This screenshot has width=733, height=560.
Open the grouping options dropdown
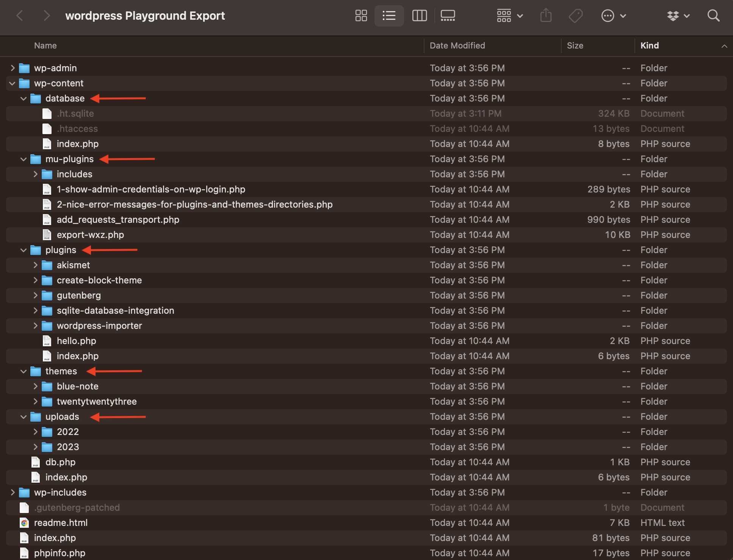click(x=509, y=16)
